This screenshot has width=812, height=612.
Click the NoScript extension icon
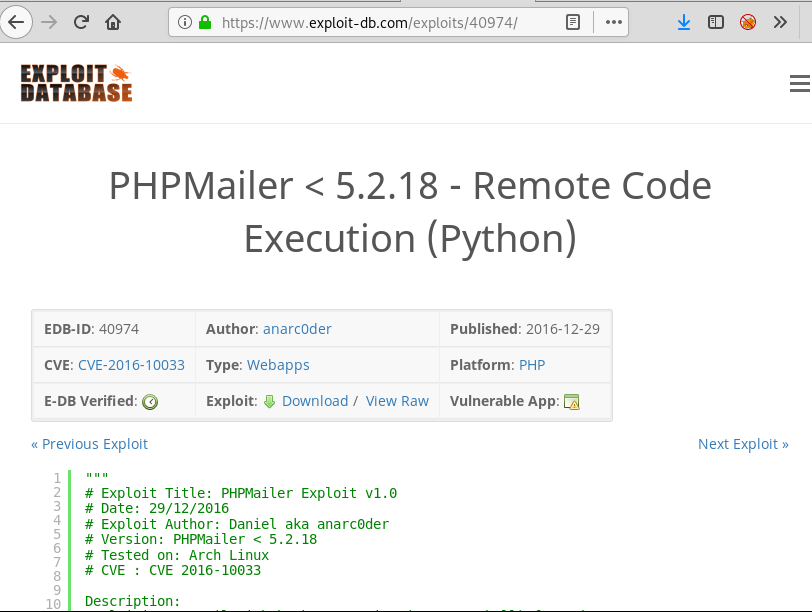pyautogui.click(x=747, y=21)
